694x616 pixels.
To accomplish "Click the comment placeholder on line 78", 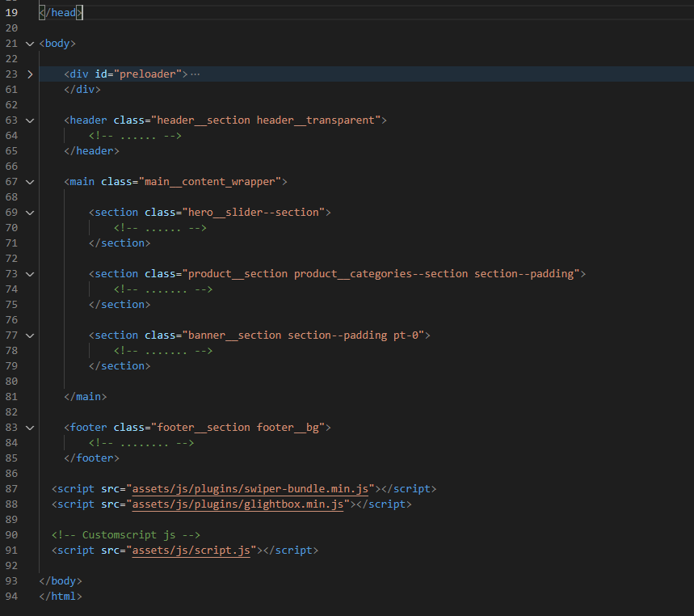I will click(163, 351).
